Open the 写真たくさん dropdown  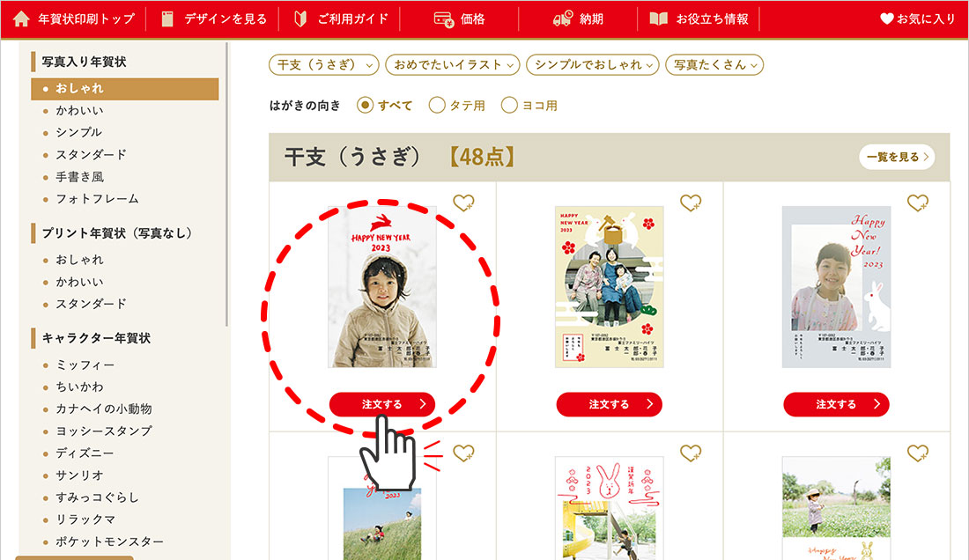(714, 65)
